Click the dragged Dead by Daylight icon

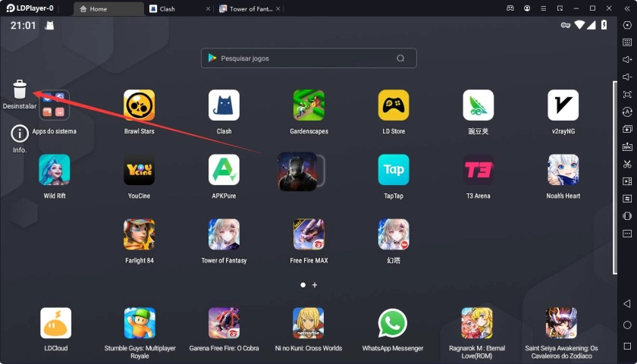pyautogui.click(x=297, y=171)
